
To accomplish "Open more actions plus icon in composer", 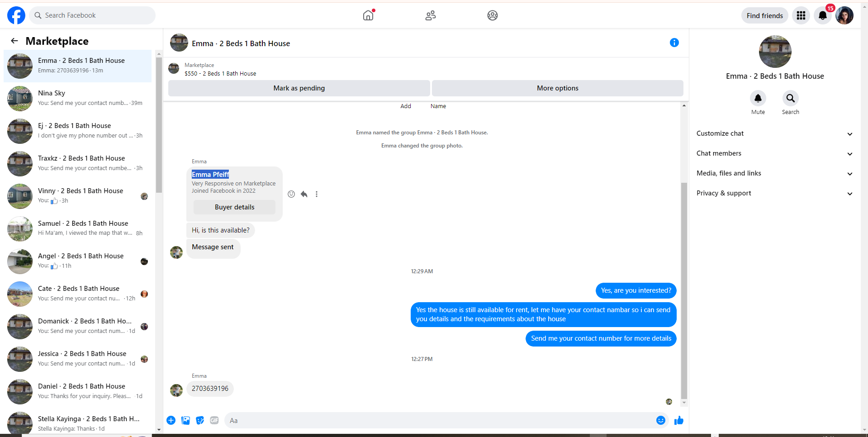I will (x=171, y=420).
